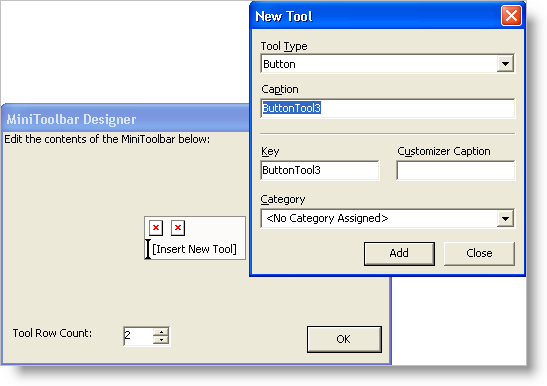Click the MiniToolbar Designer title bar

(x=126, y=119)
